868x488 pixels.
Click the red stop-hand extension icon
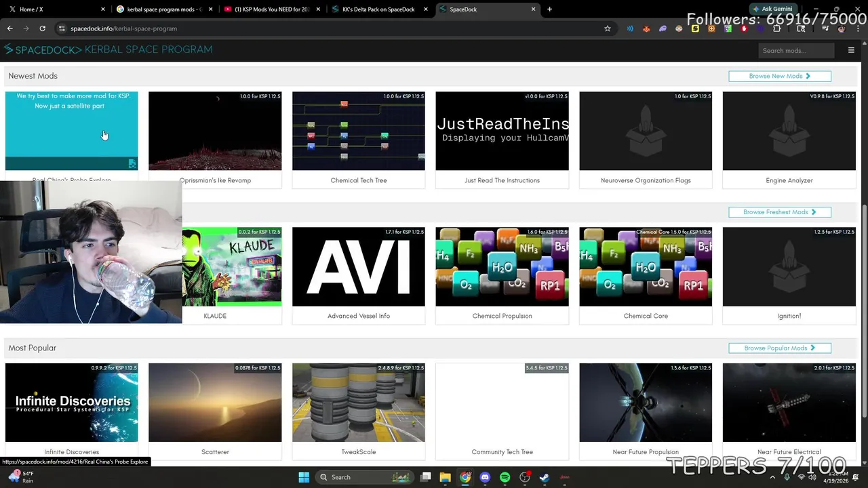pos(745,28)
